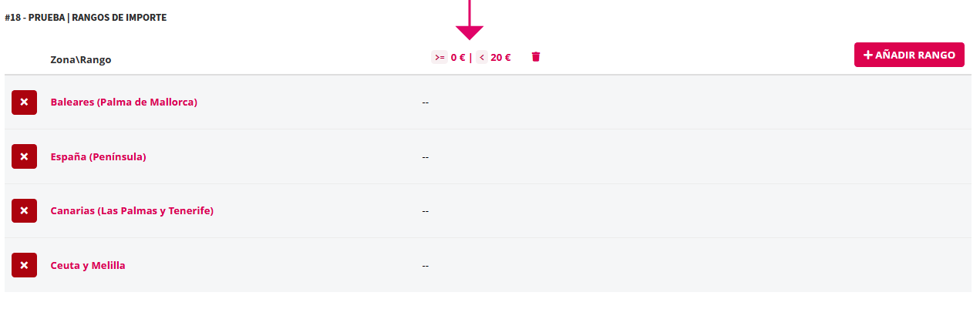Click the Añadir Rango button

909,55
